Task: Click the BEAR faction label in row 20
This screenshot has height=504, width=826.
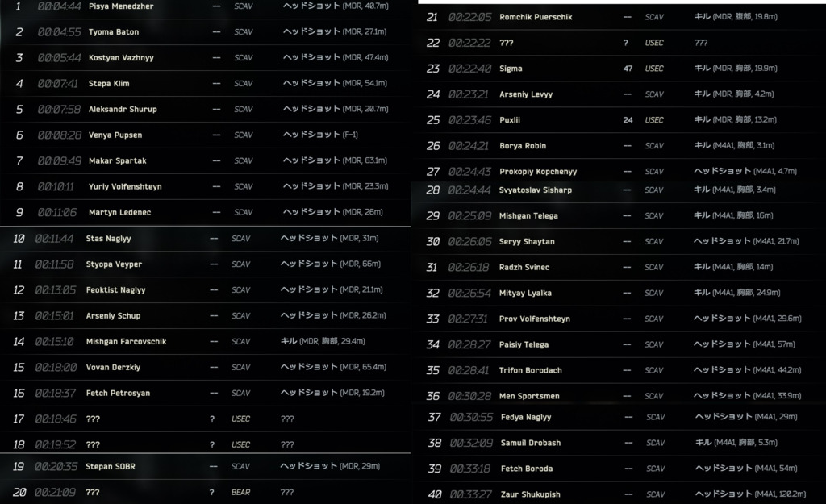Action: [x=240, y=493]
